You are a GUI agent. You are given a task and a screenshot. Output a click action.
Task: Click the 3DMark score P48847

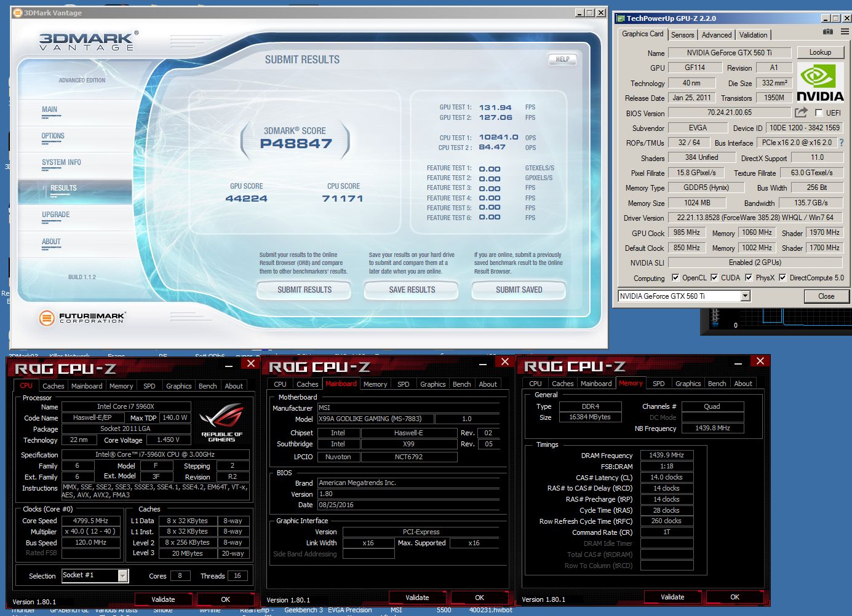tap(296, 144)
